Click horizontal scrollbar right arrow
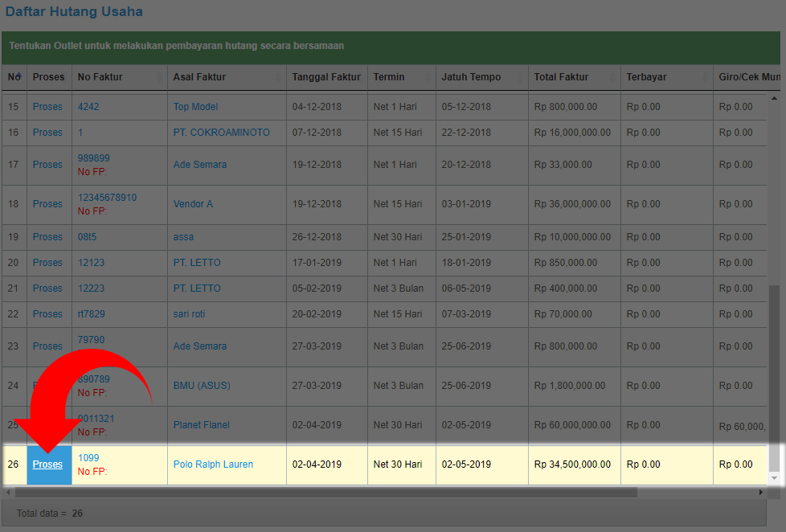This screenshot has height=532, width=786. (x=761, y=493)
